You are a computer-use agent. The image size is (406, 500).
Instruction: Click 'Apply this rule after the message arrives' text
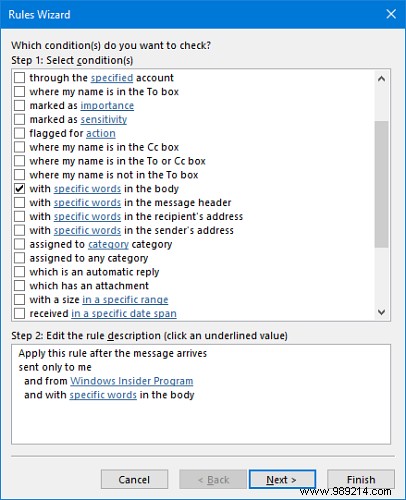click(x=113, y=353)
